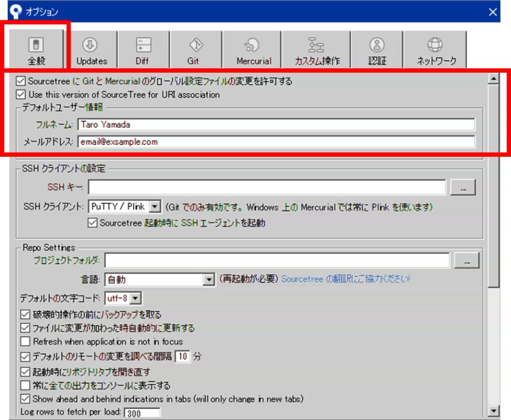The width and height of the screenshot is (511, 420).
Task: Open the カスタム操作 tab
Action: (316, 50)
